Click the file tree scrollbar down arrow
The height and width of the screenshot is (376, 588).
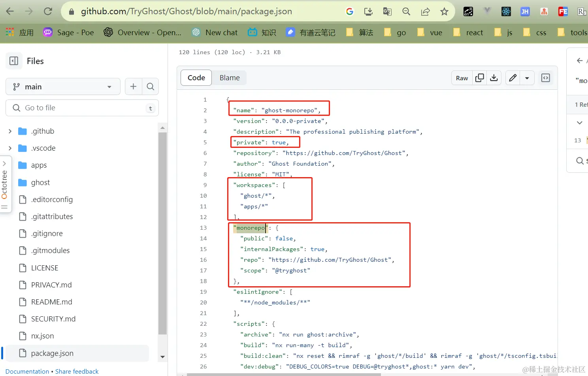tap(162, 357)
